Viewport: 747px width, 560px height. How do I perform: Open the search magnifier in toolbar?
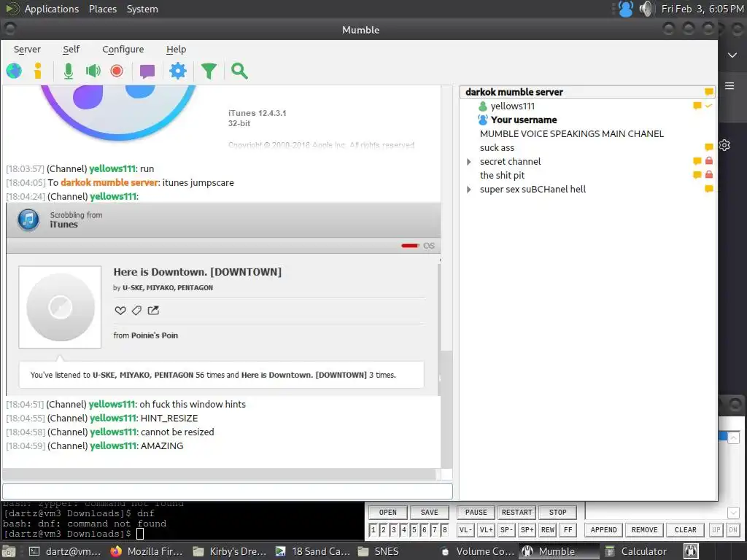pos(239,71)
